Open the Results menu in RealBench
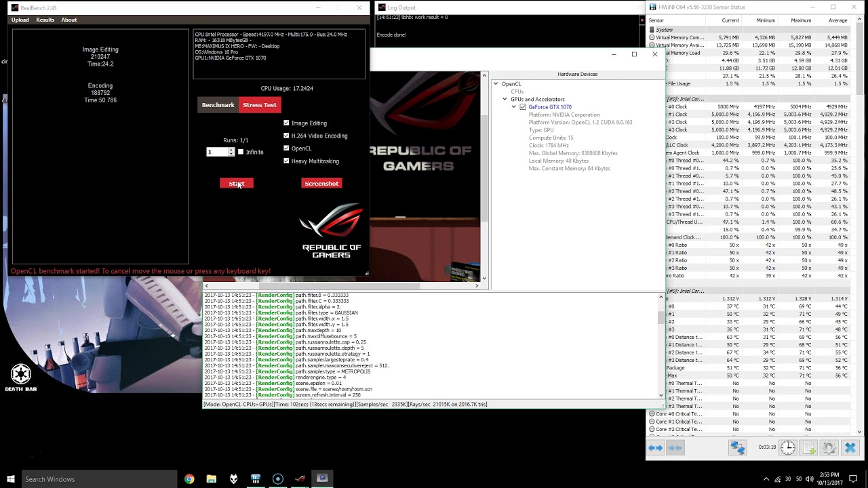868x488 pixels. point(45,20)
